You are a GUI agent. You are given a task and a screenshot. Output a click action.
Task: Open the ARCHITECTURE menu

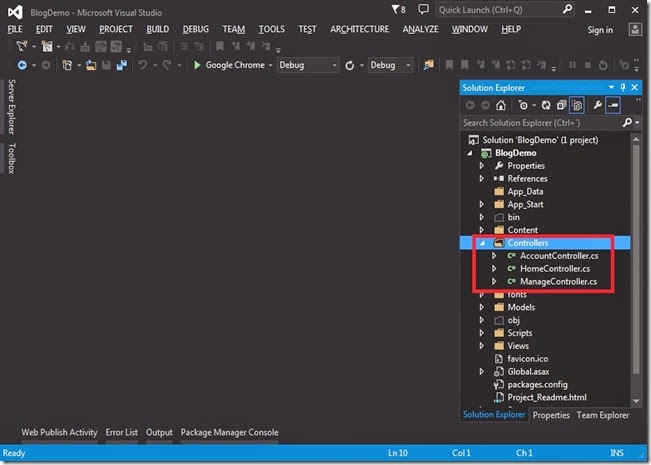pos(360,29)
